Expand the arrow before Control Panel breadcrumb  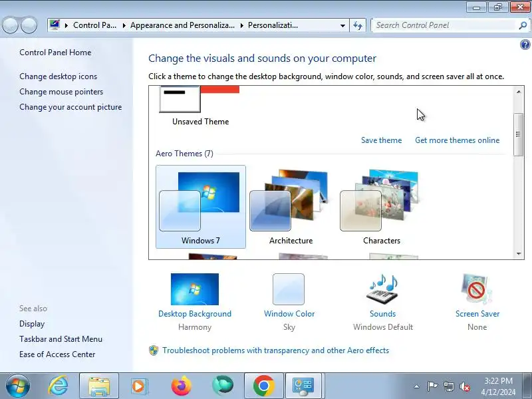click(66, 25)
